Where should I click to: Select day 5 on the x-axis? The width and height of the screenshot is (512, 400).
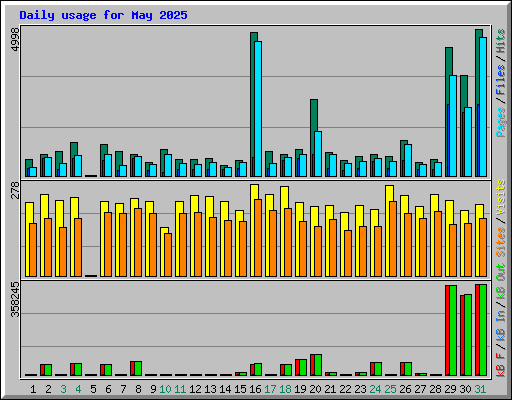coord(93,389)
